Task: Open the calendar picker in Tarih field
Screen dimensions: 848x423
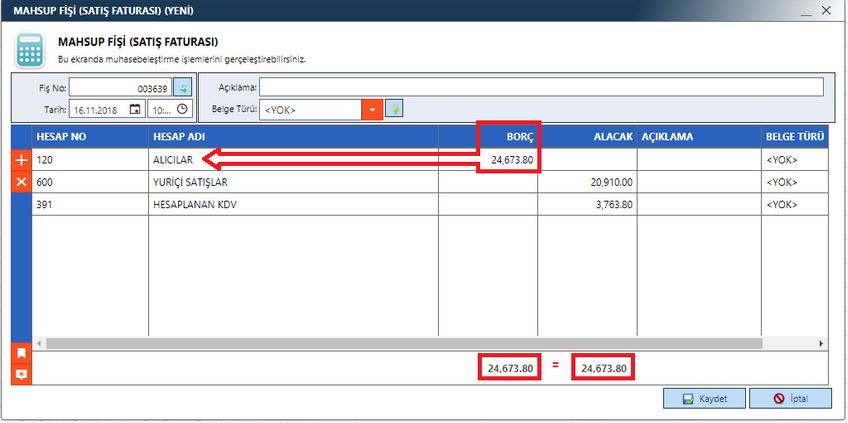Action: point(135,109)
